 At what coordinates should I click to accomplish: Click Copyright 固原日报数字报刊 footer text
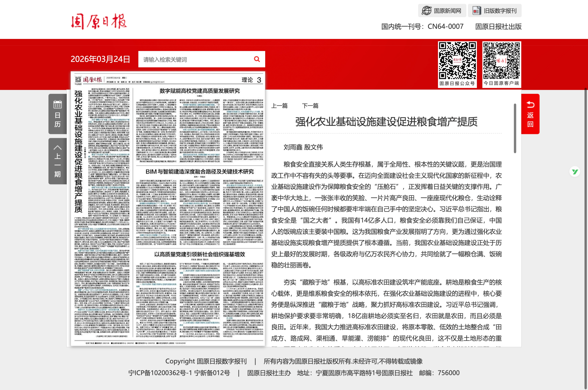point(206,361)
